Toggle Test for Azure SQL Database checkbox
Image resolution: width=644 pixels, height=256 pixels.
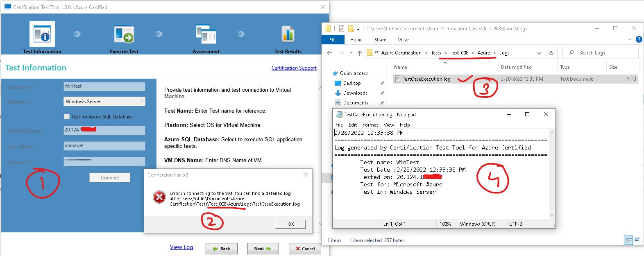[67, 117]
